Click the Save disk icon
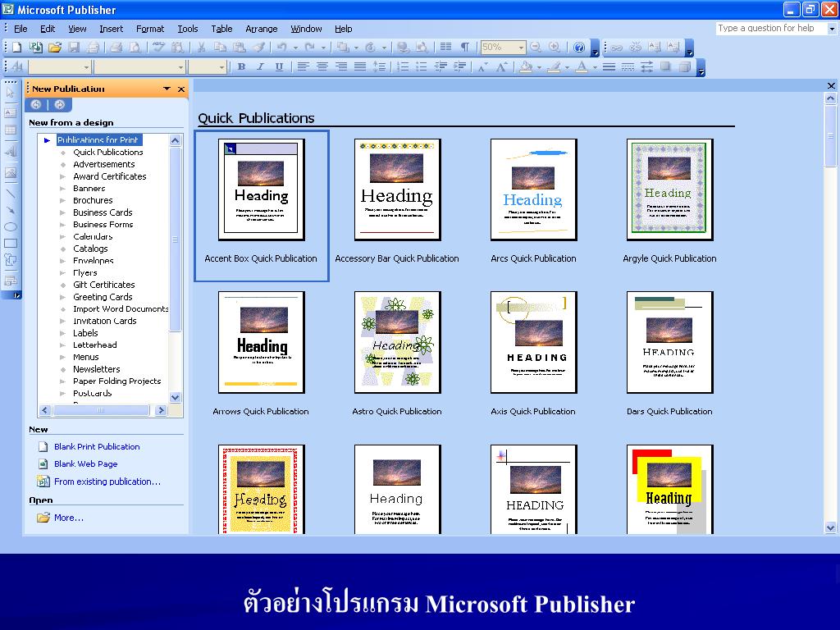Screen dimensions: 840x630 pyautogui.click(x=73, y=48)
